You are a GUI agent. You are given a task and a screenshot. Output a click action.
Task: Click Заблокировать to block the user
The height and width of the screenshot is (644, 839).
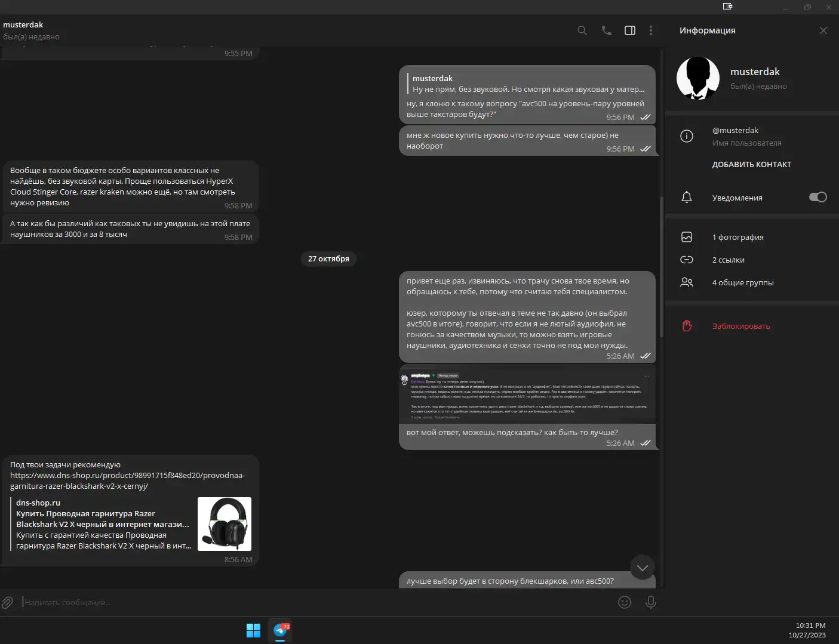click(x=740, y=326)
